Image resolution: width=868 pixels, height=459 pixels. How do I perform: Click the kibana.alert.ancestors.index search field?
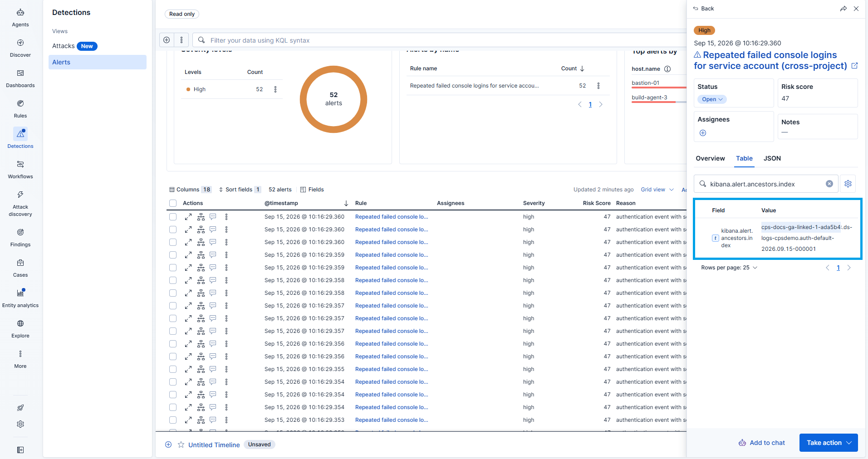[x=767, y=184]
